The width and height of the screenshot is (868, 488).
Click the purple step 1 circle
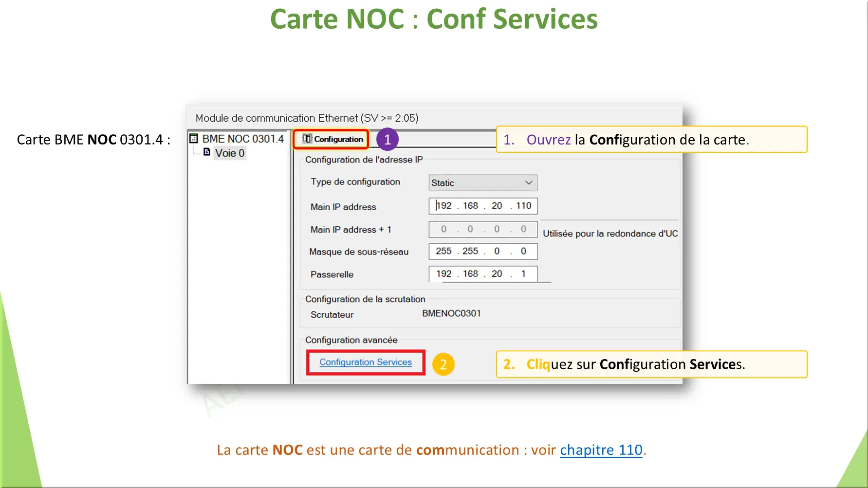(x=388, y=140)
